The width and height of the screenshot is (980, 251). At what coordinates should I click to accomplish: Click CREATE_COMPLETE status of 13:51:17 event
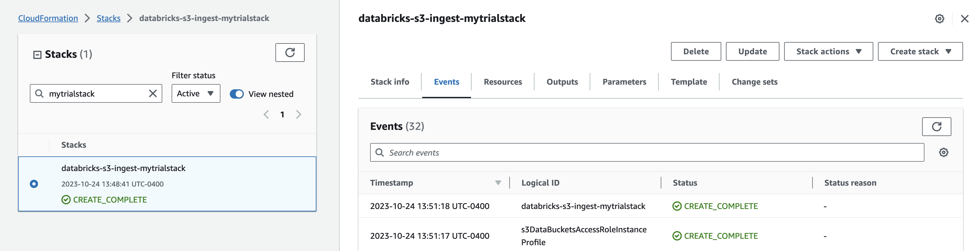pyautogui.click(x=715, y=236)
